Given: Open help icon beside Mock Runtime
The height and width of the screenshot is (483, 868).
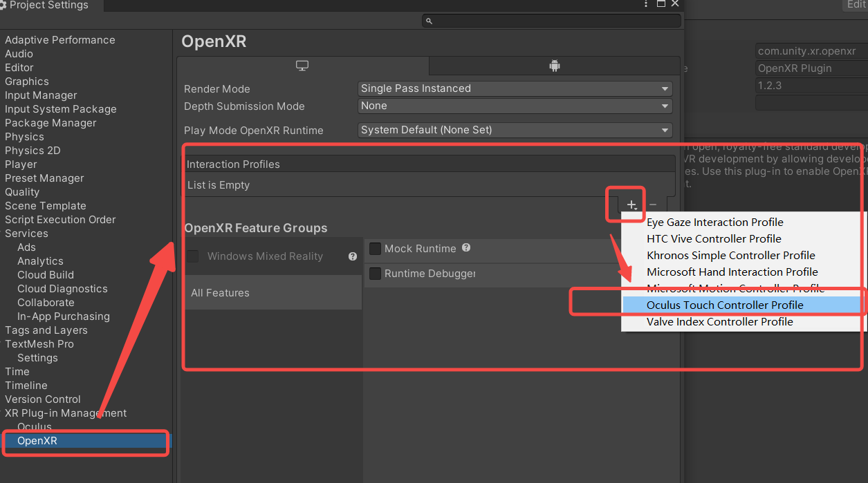Looking at the screenshot, I should pos(466,247).
